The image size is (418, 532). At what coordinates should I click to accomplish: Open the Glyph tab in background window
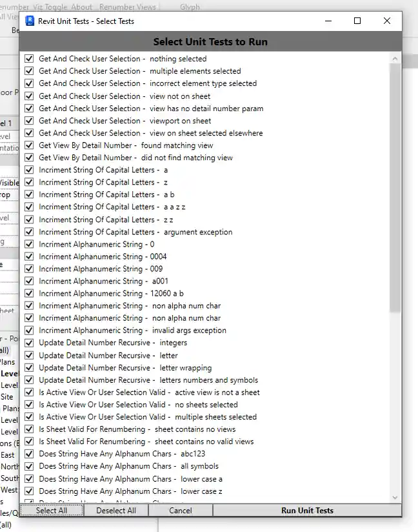tap(190, 7)
